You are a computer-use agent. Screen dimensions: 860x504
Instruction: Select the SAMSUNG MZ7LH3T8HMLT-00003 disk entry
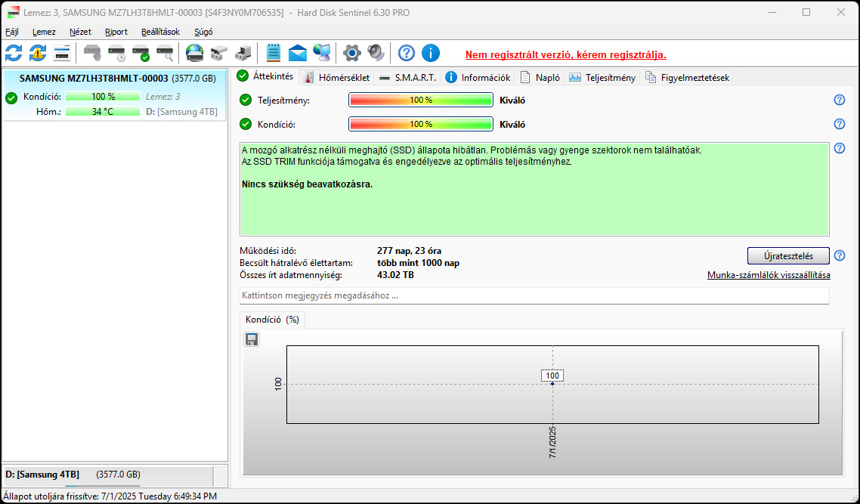[x=114, y=94]
